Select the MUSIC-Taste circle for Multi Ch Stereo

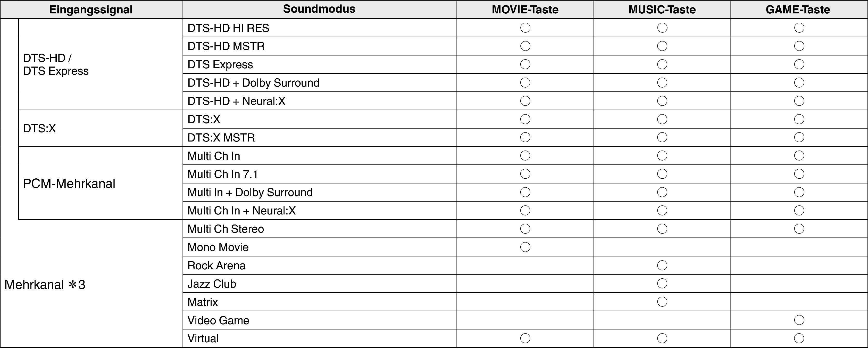coord(662,229)
